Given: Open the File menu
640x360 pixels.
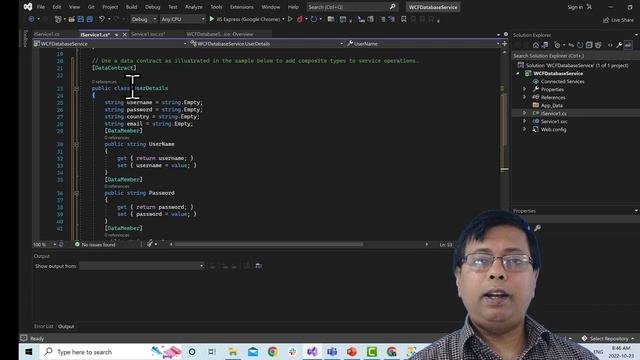Looking at the screenshot, I should coord(41,7).
